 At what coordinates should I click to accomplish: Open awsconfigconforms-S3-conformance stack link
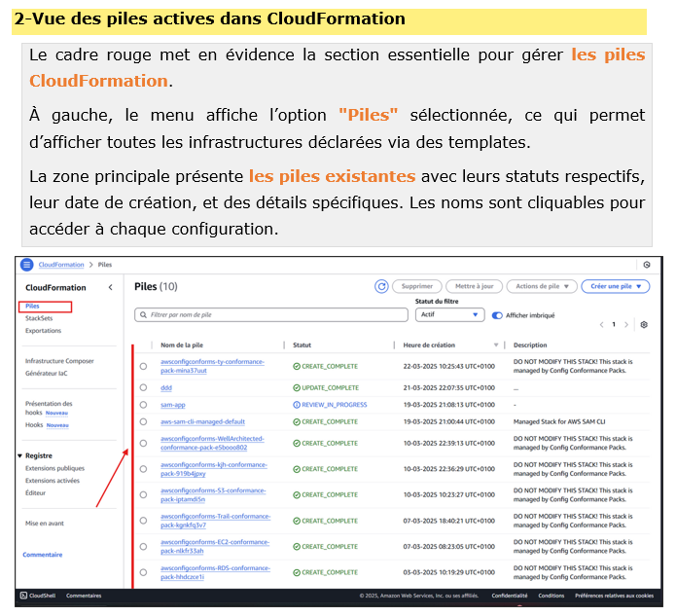(x=213, y=495)
